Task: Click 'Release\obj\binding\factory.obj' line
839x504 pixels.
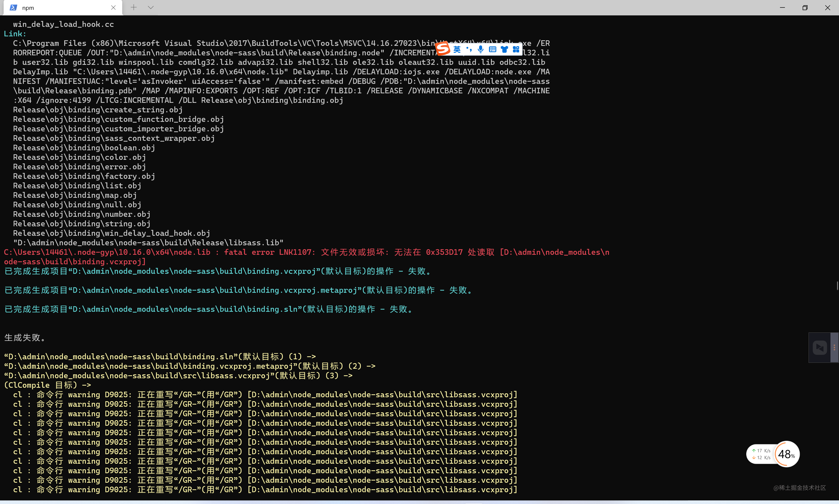Action: 84,176
